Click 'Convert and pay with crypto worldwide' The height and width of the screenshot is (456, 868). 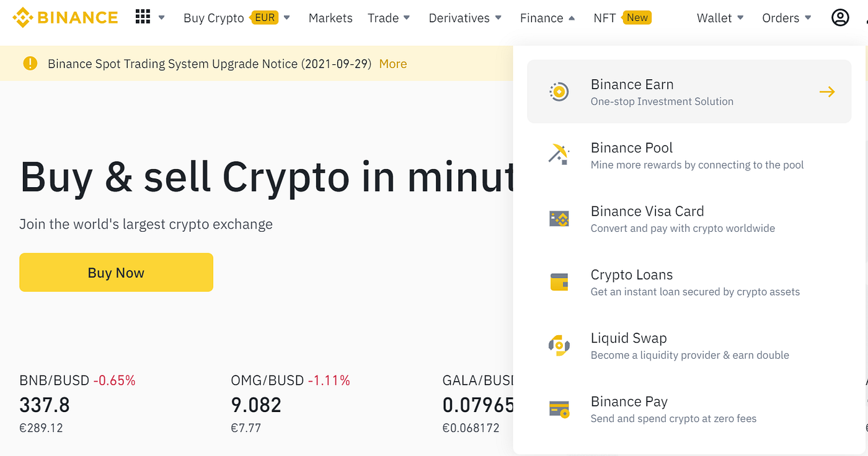683,229
